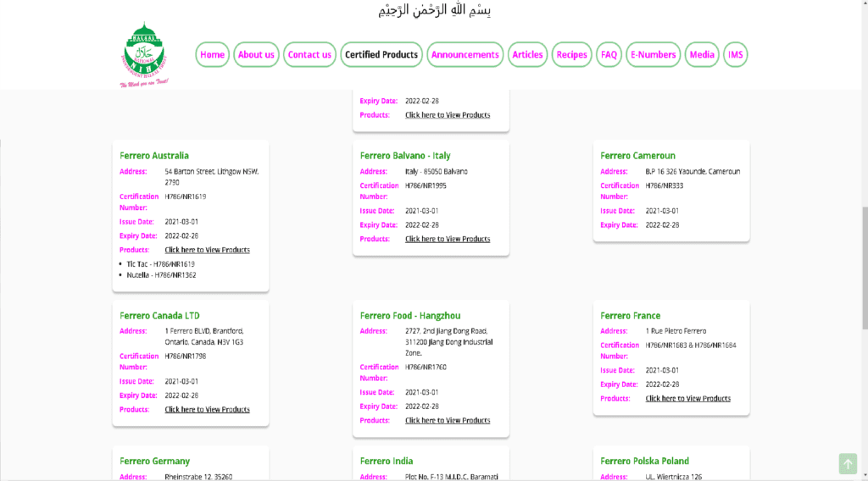Click the scroll-to-top arrow button
Image resolution: width=868 pixels, height=481 pixels.
coord(848,463)
